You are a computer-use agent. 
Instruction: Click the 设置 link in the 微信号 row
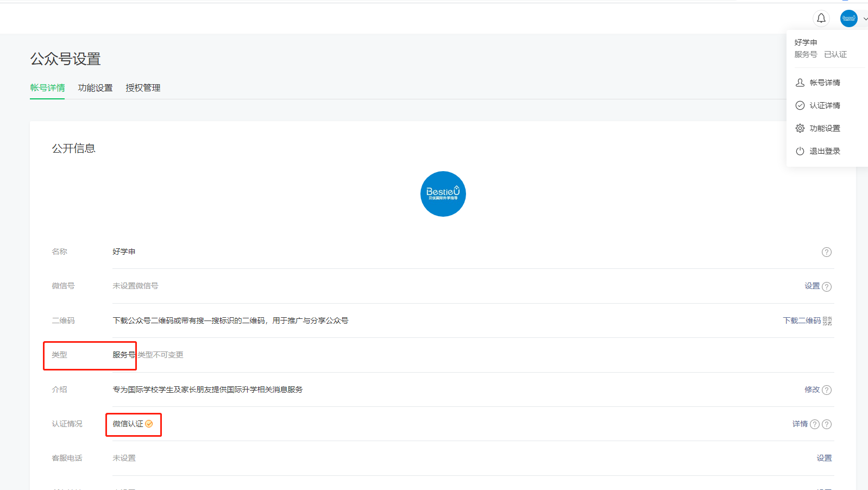812,286
